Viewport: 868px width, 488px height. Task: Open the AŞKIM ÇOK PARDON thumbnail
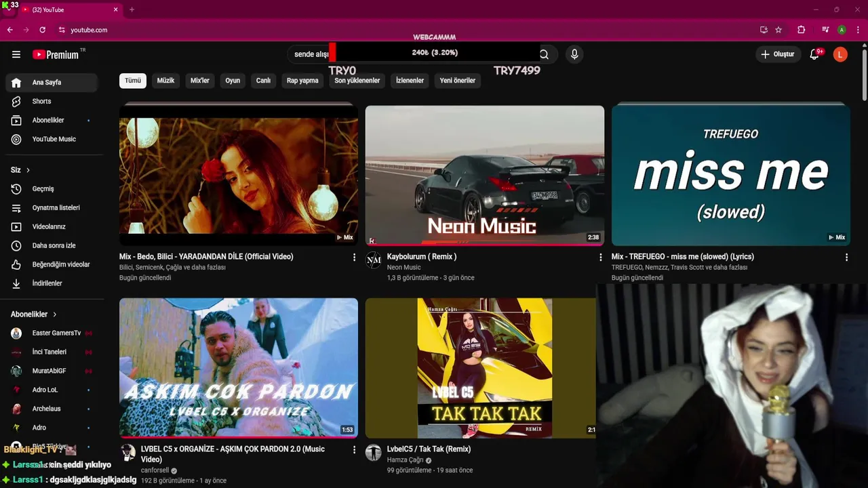[239, 368]
